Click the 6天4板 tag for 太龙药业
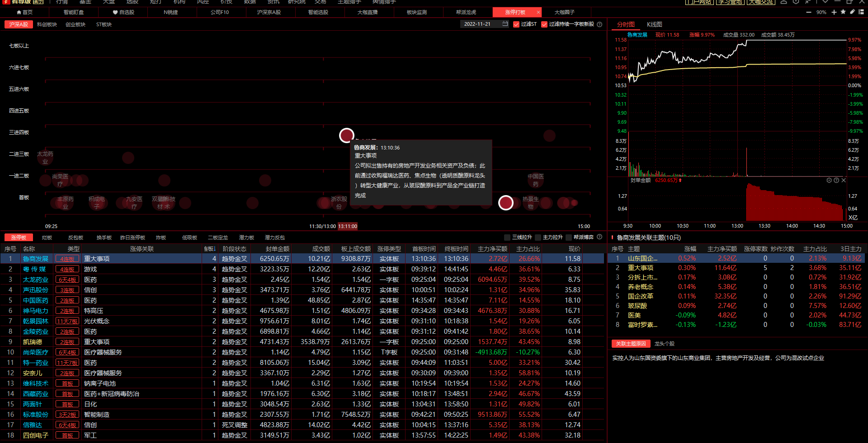 tap(67, 280)
